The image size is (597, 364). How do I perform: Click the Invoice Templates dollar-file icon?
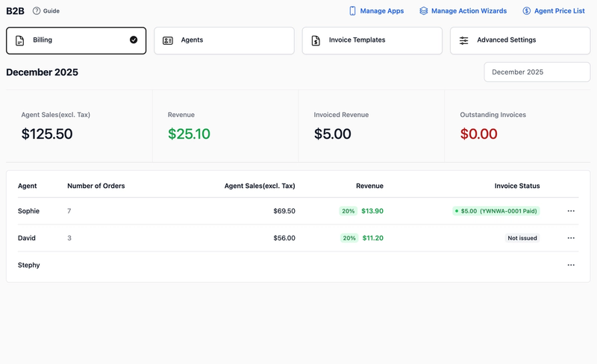(x=316, y=40)
